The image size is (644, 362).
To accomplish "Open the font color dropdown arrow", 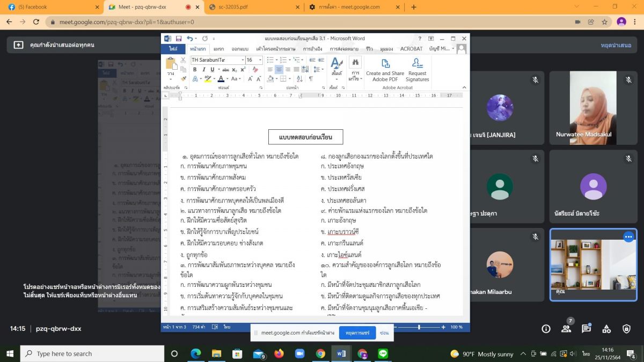I will pyautogui.click(x=227, y=79).
